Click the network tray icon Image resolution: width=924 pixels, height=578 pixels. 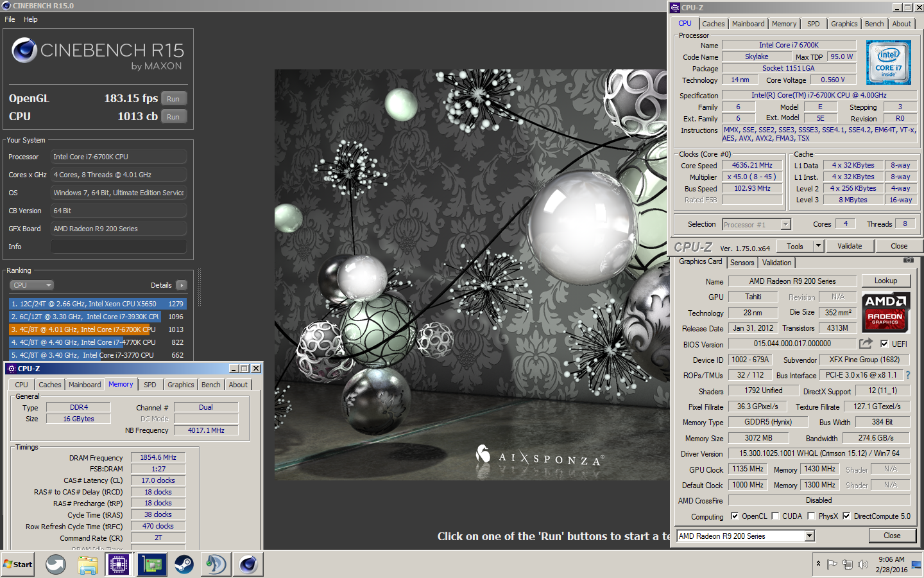(848, 565)
